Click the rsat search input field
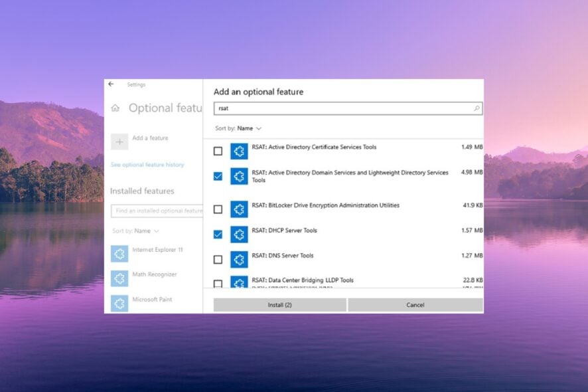 point(348,108)
